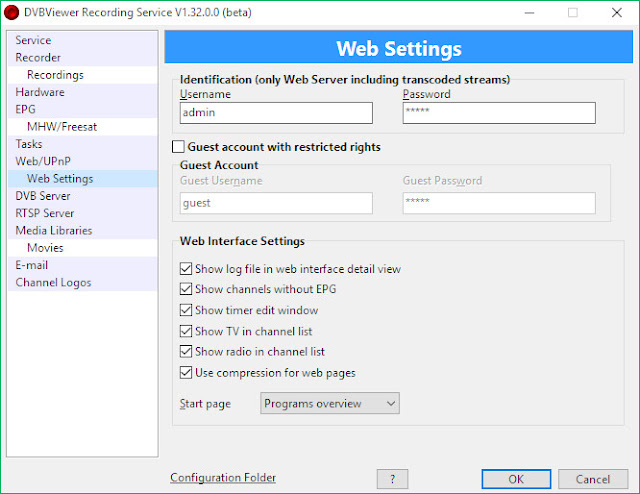Open the Start page dropdown
The height and width of the screenshot is (494, 640).
point(330,403)
